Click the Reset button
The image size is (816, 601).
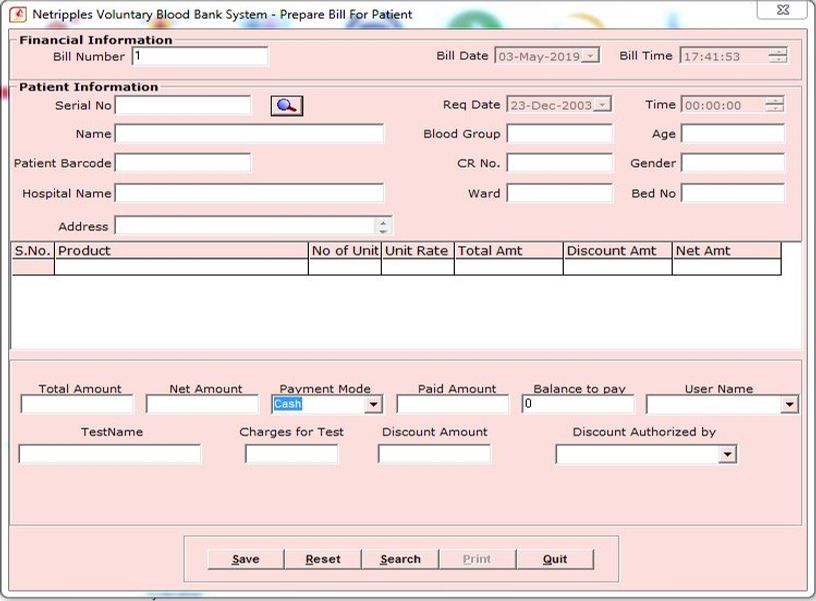tap(323, 559)
